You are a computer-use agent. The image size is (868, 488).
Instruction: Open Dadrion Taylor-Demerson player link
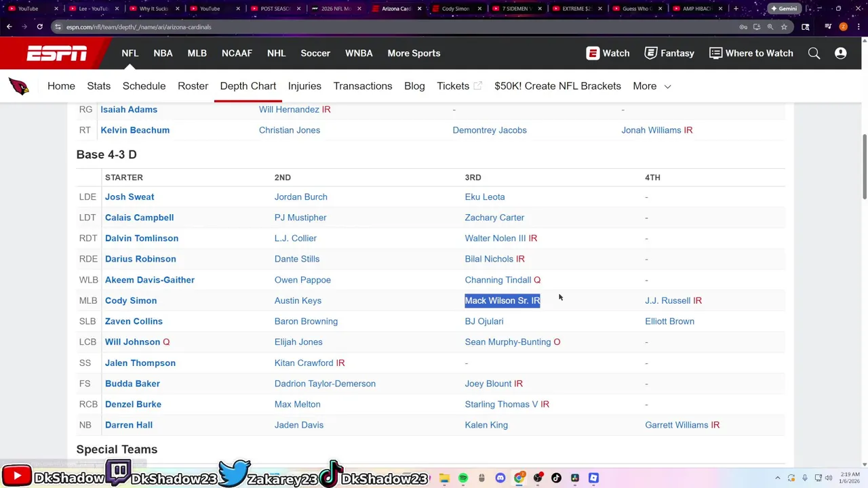(x=325, y=384)
